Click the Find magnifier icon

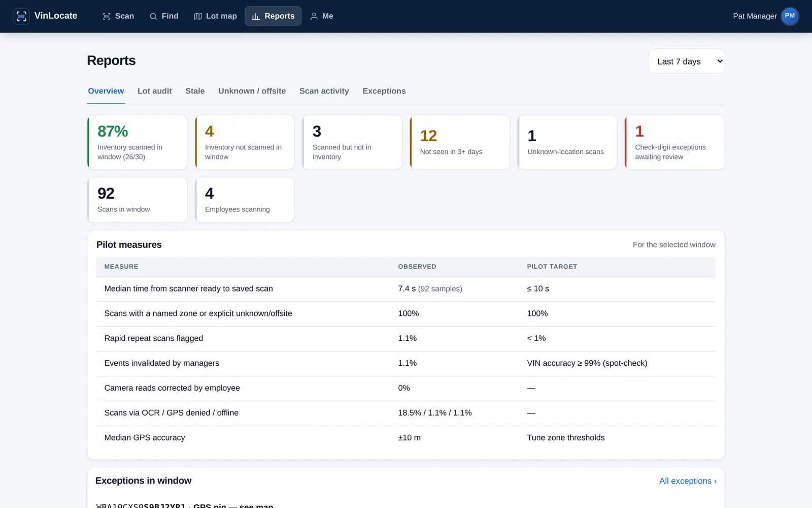point(153,16)
